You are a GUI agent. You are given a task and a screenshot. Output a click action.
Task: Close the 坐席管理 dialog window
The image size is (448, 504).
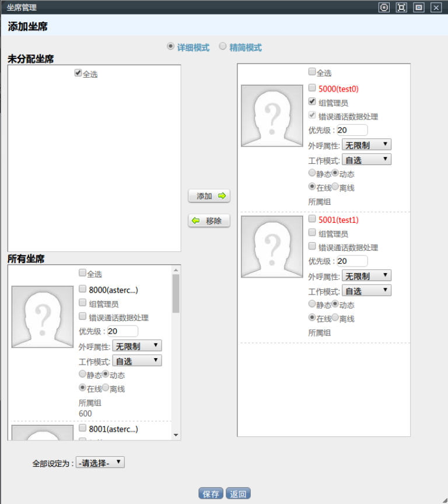pos(436,8)
